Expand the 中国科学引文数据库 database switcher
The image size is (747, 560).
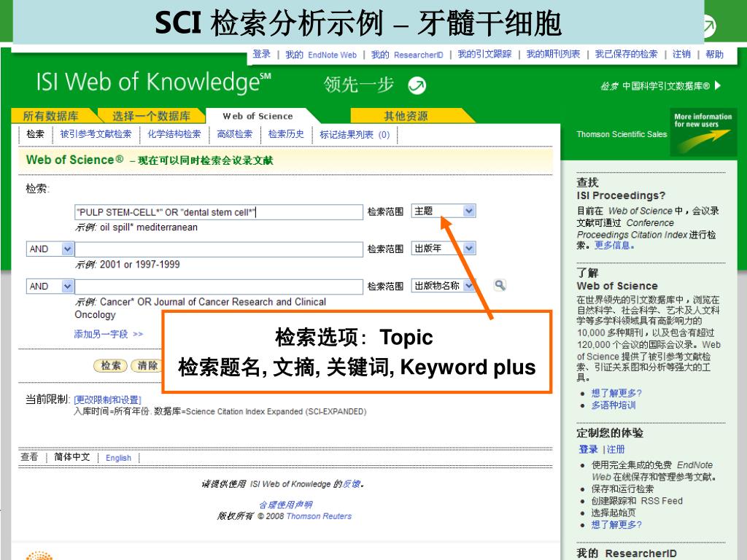pos(718,86)
